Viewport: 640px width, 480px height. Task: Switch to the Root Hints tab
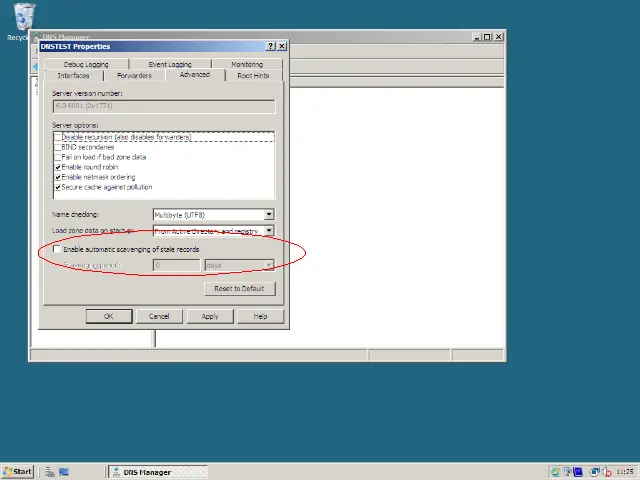[x=253, y=76]
